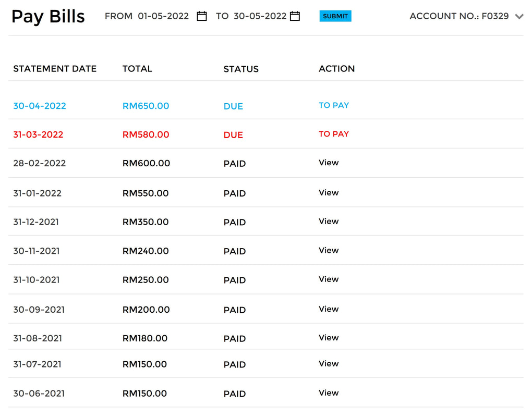Screen dimensions: 532x417
Task: Click the date 30-06-2021
Action: coord(39,393)
